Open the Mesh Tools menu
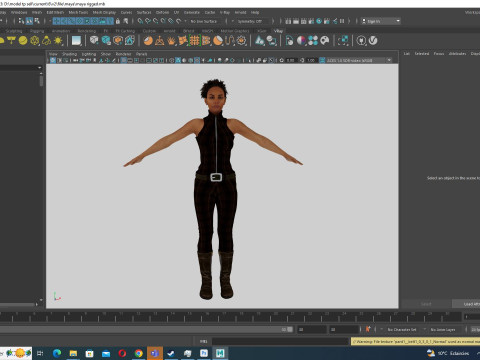The image size is (480, 360). [78, 12]
